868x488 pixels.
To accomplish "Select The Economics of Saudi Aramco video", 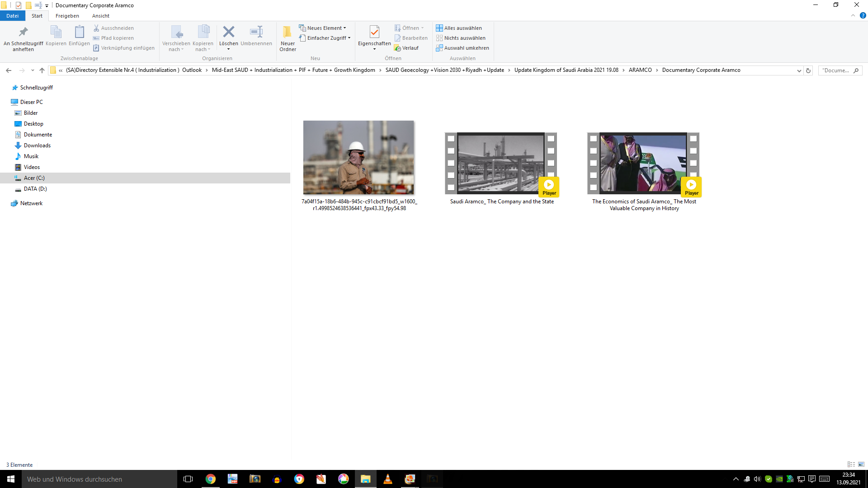I will 644,165.
